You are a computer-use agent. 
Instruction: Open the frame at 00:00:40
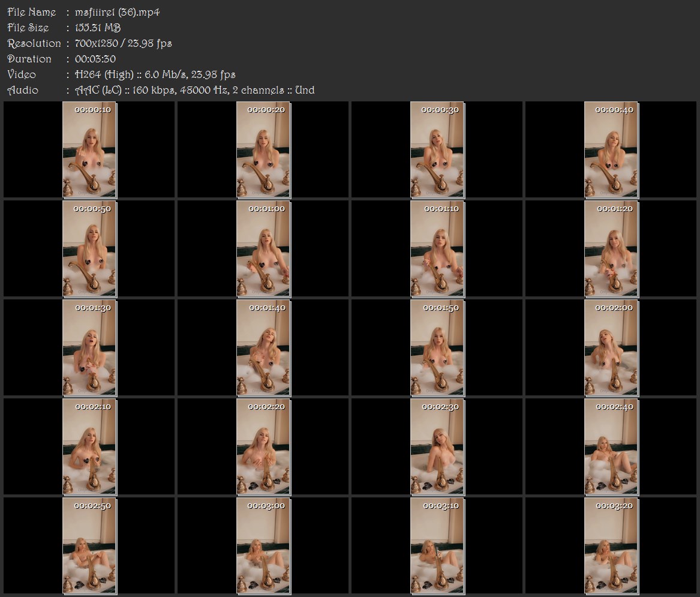(x=612, y=149)
